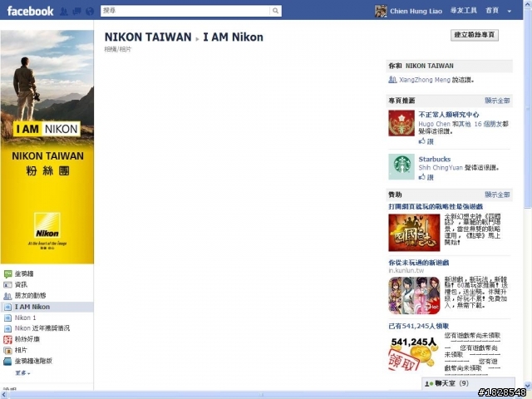
Task: Open 粉絲好康 in sidebar
Action: (27, 339)
